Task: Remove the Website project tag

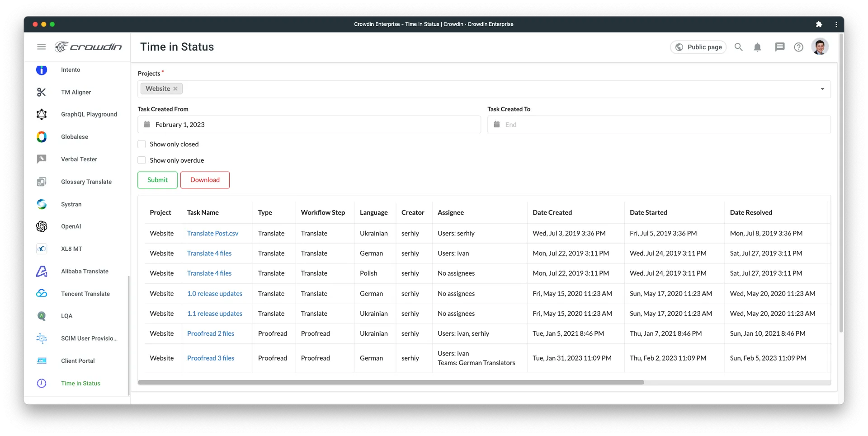Action: pyautogui.click(x=175, y=89)
